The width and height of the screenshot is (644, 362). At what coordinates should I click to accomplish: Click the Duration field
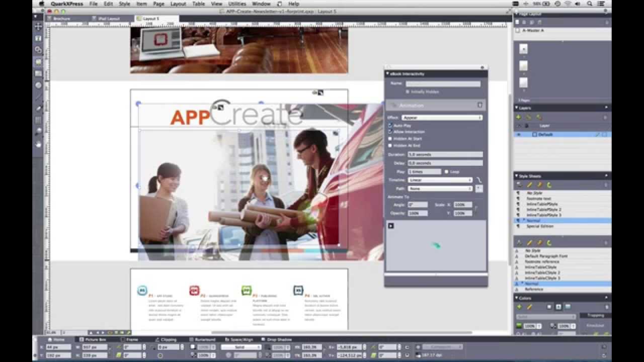tap(445, 154)
